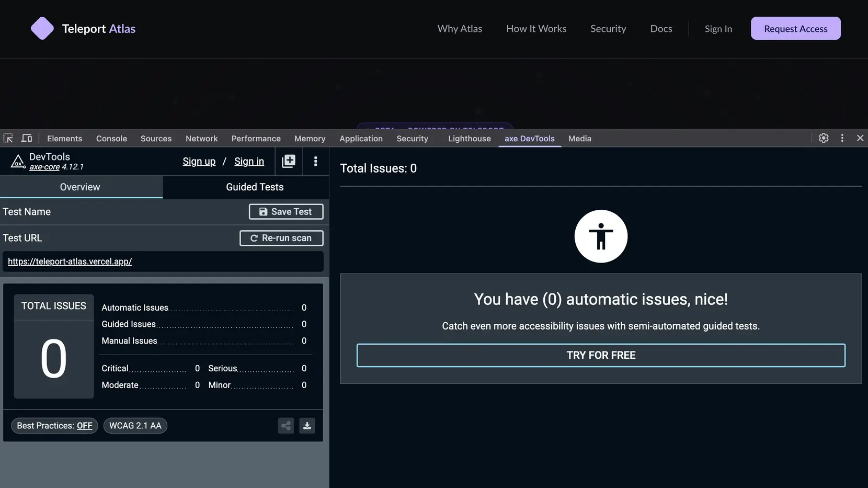
Task: Open How It Works nav link
Action: [536, 29]
